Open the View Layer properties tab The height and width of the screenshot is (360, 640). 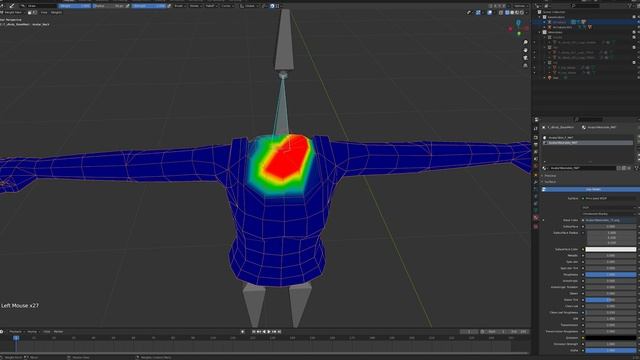click(536, 152)
